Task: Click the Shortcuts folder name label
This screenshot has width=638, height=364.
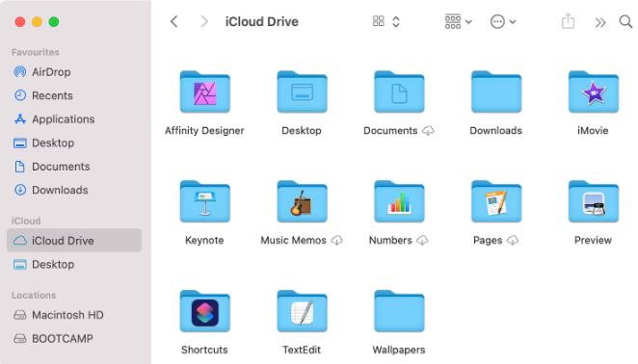Action: click(x=204, y=350)
